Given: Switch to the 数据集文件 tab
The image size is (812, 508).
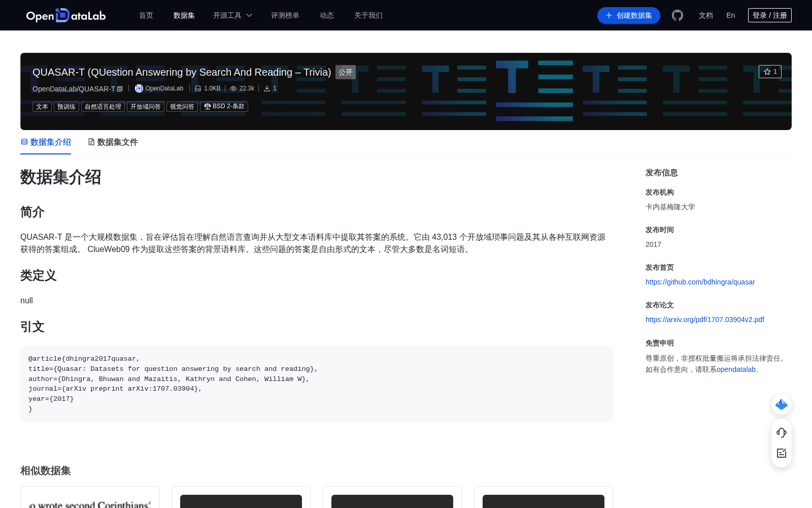Looking at the screenshot, I should (113, 142).
